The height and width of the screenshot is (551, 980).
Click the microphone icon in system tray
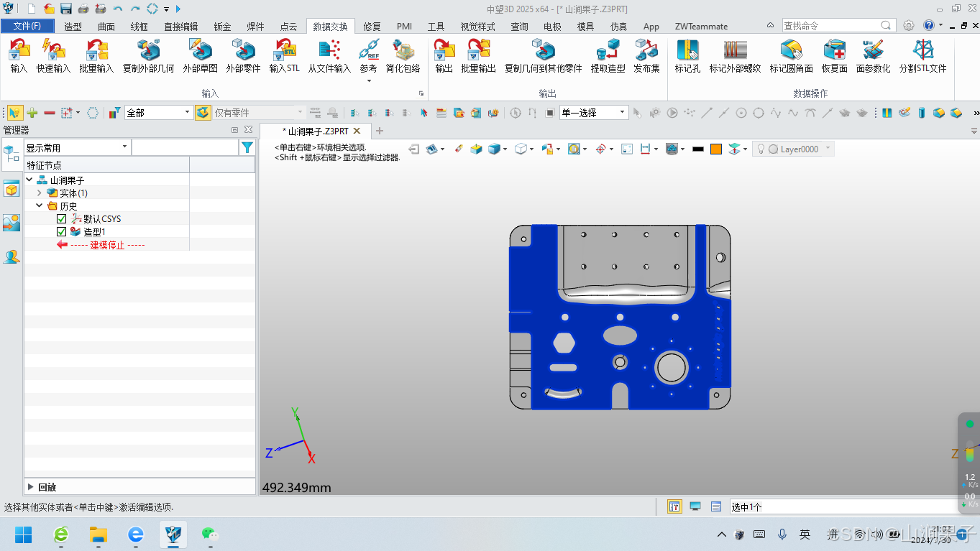782,534
